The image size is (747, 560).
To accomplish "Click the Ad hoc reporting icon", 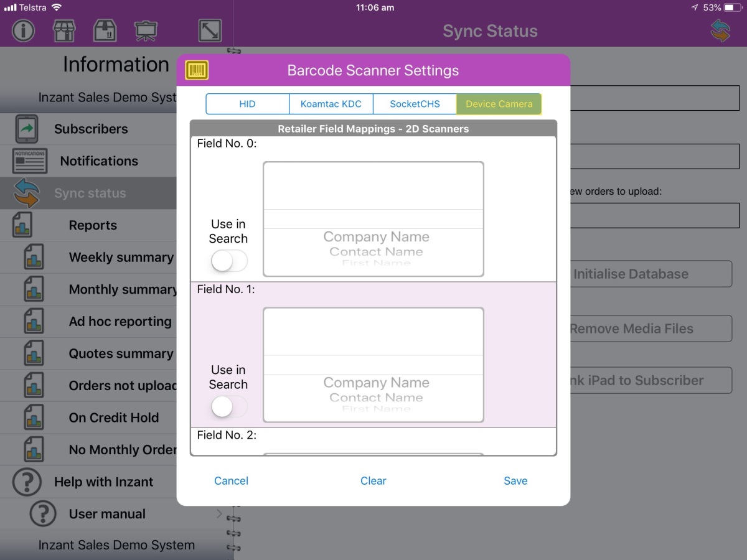I will pyautogui.click(x=34, y=322).
